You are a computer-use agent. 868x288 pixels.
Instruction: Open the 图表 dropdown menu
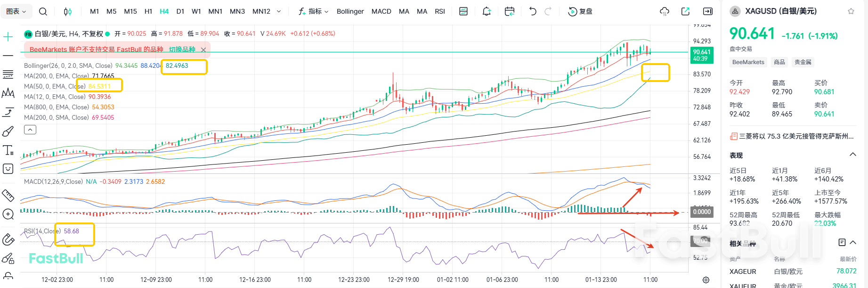click(x=16, y=11)
